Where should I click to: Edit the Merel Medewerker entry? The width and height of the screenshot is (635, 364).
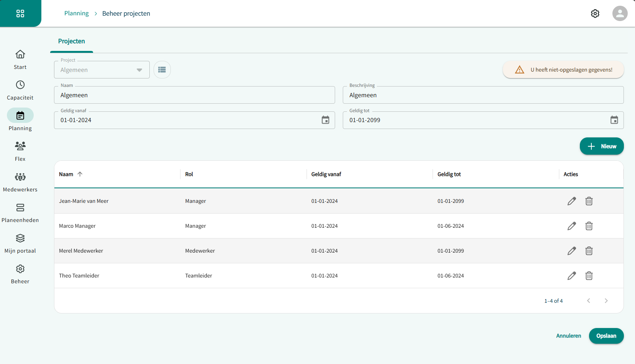(x=571, y=251)
